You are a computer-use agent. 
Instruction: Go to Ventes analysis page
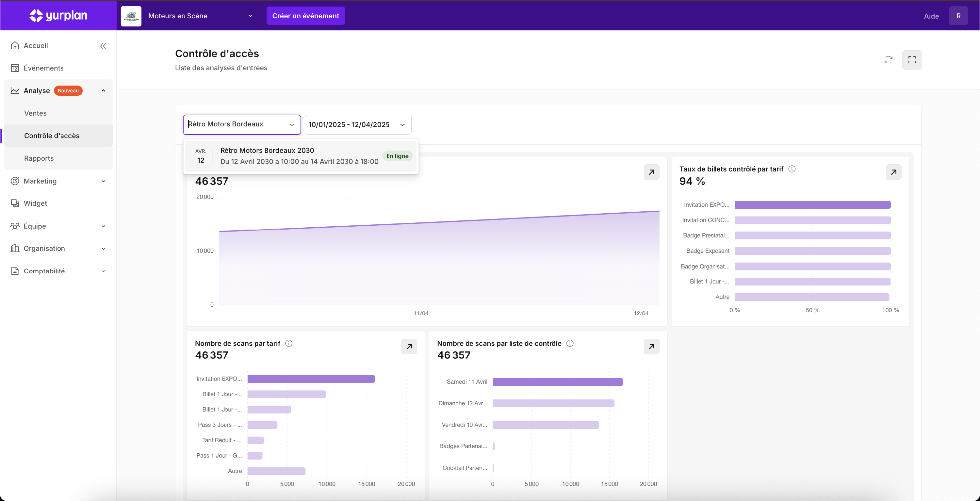[35, 113]
